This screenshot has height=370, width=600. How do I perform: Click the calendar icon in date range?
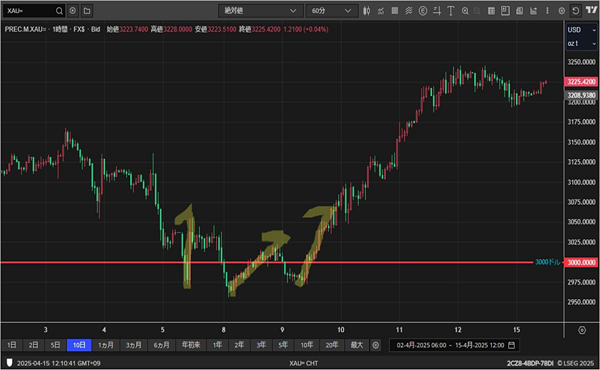click(511, 345)
